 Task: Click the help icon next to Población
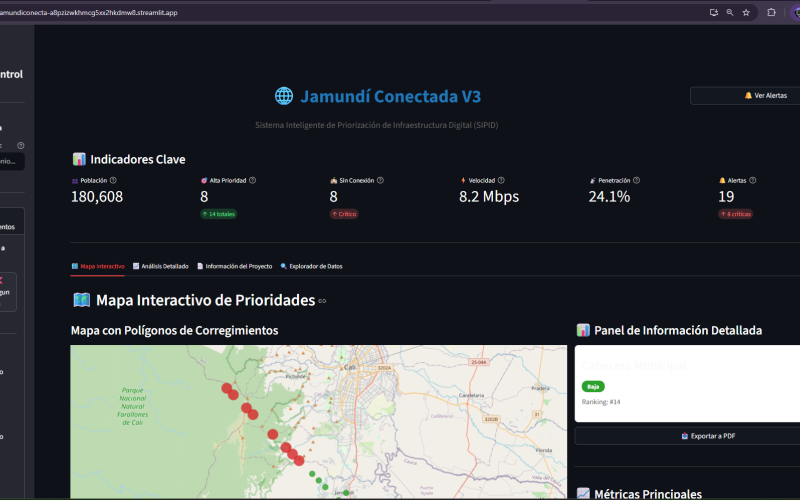click(113, 181)
